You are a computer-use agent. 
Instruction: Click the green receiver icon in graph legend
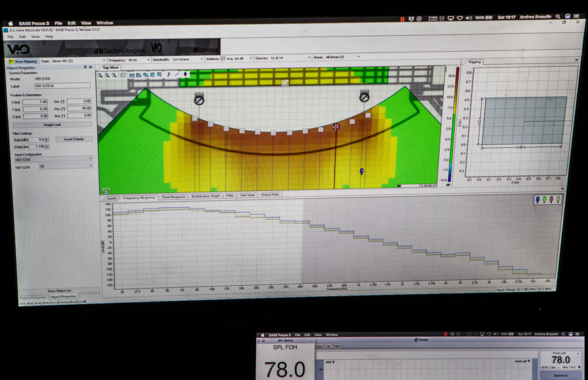[544, 199]
